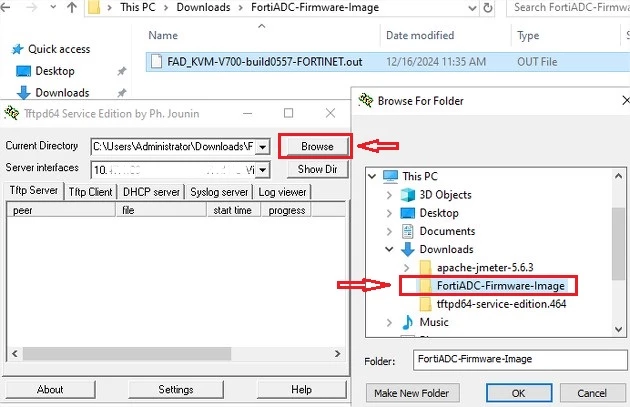Click the OUT File type cell
This screenshot has width=630, height=407.
(x=537, y=62)
